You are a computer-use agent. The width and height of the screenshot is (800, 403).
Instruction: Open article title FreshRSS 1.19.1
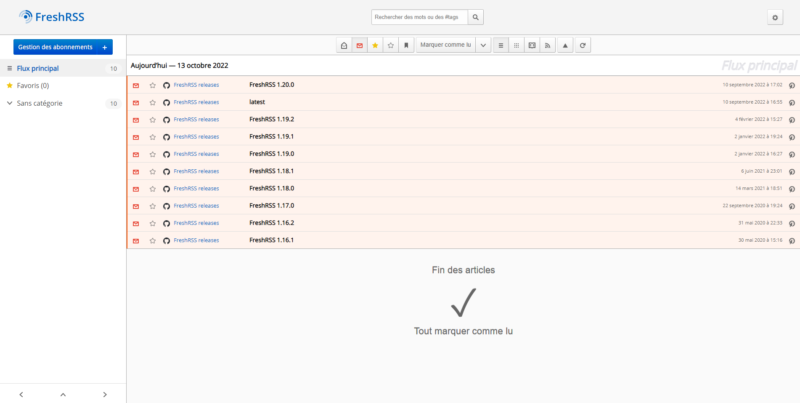[271, 137]
